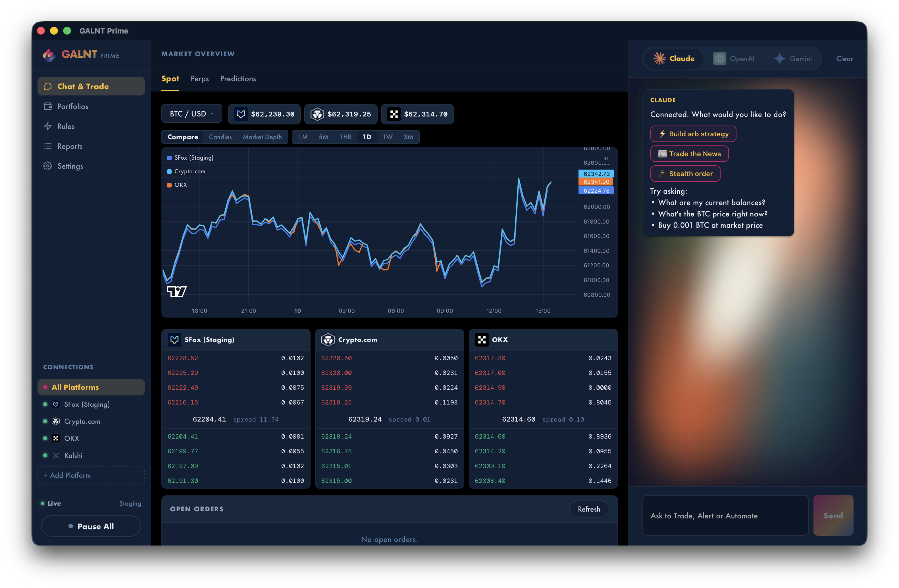The image size is (899, 588).
Task: Click the ninja icon on Stealth order
Action: coord(662,174)
